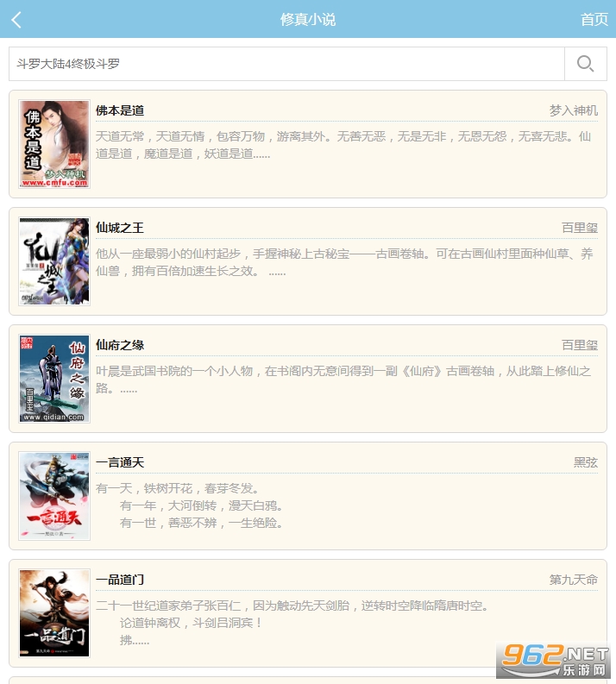Viewport: 616px width, 684px height.
Task: Go to 首页 home page
Action: 594,19
